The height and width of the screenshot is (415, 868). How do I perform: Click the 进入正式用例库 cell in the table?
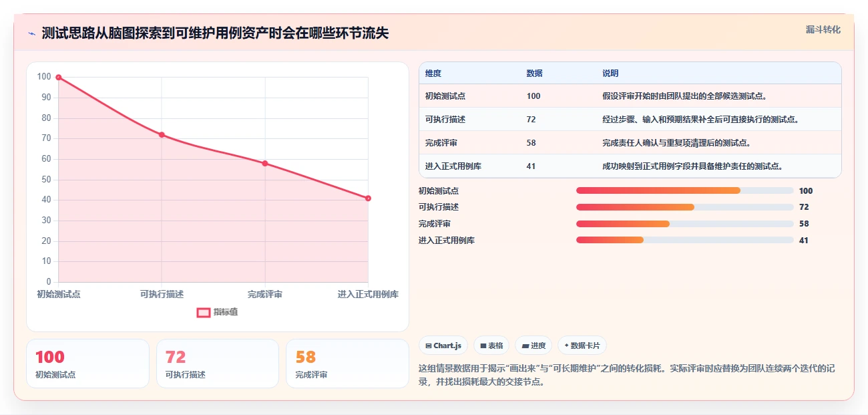453,166
